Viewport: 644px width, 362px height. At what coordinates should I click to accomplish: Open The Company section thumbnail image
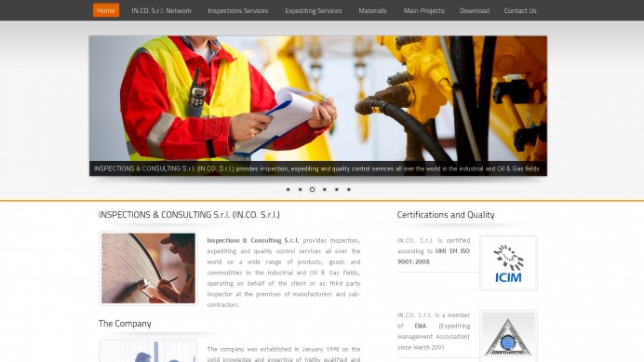pos(148,351)
